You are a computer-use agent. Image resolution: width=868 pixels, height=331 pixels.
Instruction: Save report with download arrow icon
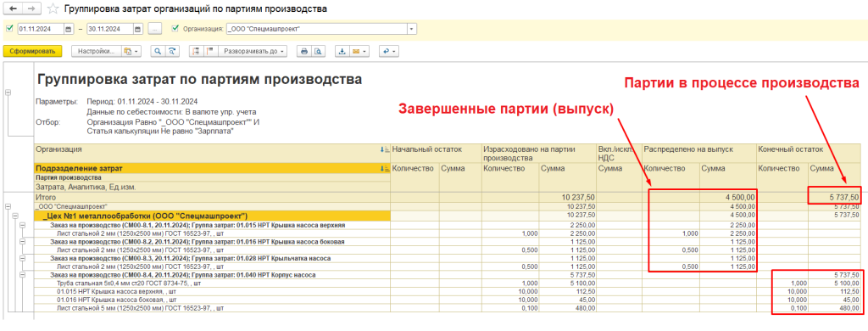pyautogui.click(x=342, y=51)
